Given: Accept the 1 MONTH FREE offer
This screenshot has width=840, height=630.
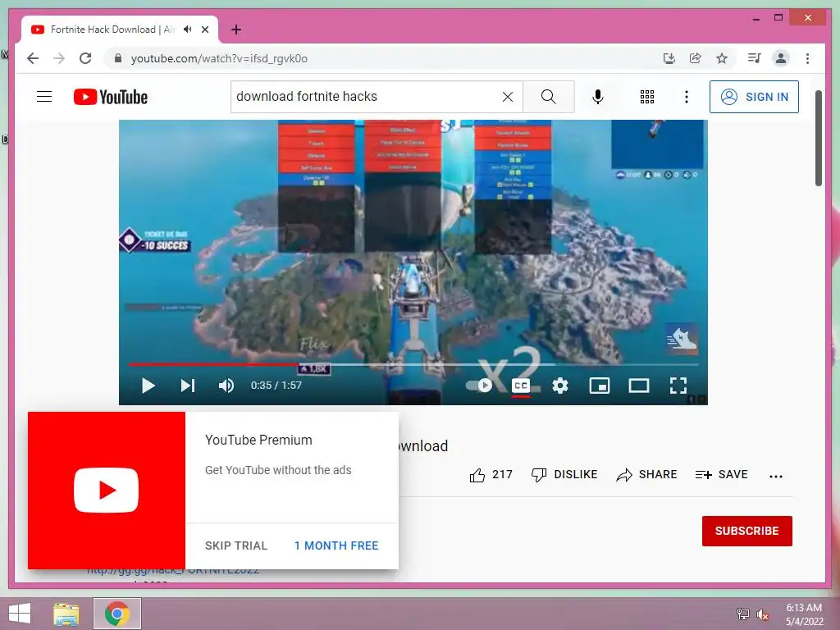Looking at the screenshot, I should (x=336, y=546).
